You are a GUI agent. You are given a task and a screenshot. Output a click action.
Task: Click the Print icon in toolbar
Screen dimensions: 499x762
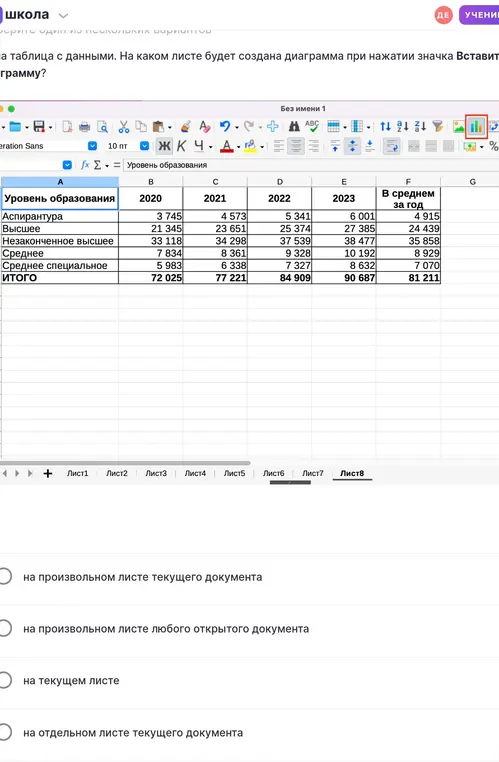(85, 127)
